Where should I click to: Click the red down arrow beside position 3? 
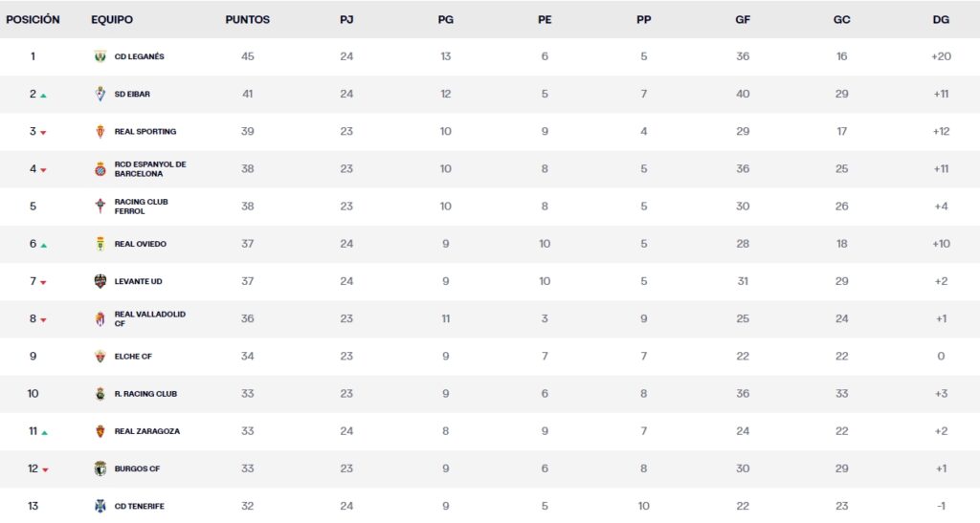click(44, 133)
